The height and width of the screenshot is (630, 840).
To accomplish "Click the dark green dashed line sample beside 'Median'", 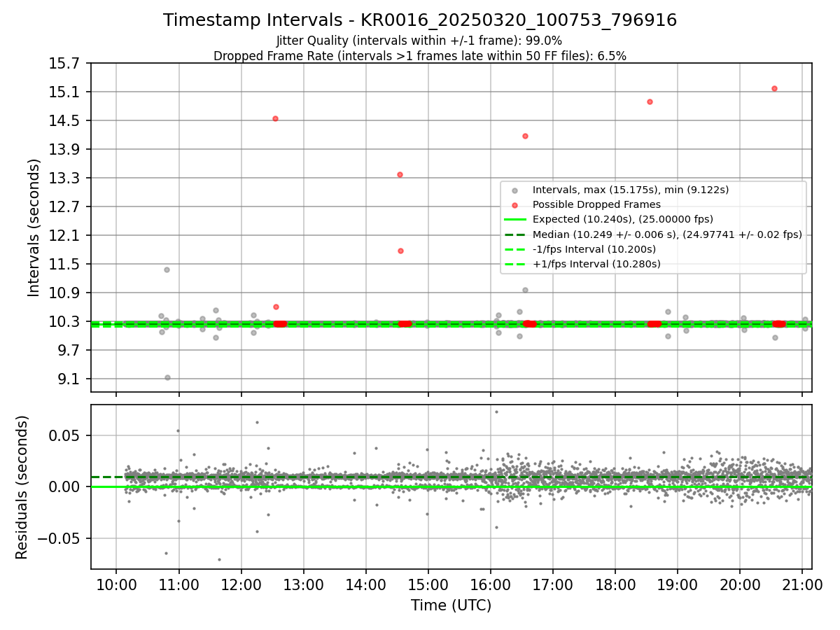I will click(515, 234).
